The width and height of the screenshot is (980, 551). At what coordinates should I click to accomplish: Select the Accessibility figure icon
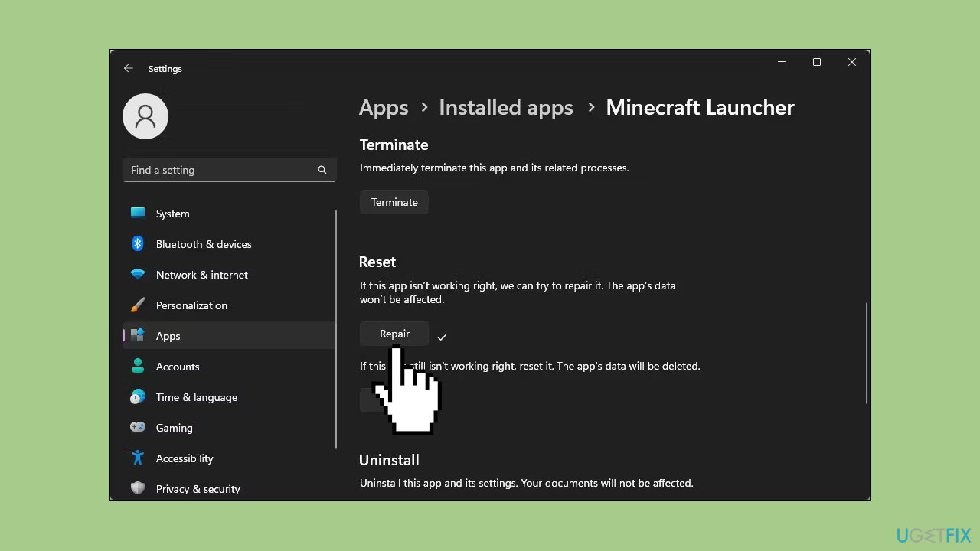point(138,458)
